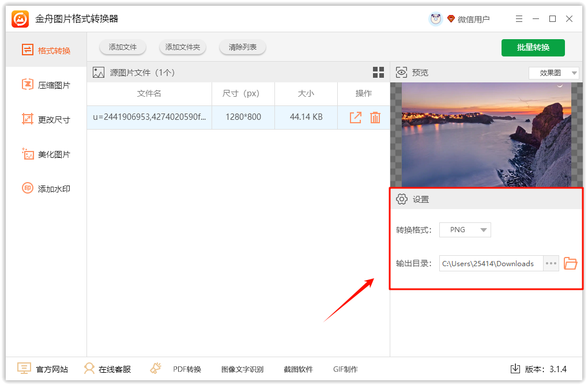Open the PDF转换 link
Viewport: 588px width, 386px height.
coord(187,369)
